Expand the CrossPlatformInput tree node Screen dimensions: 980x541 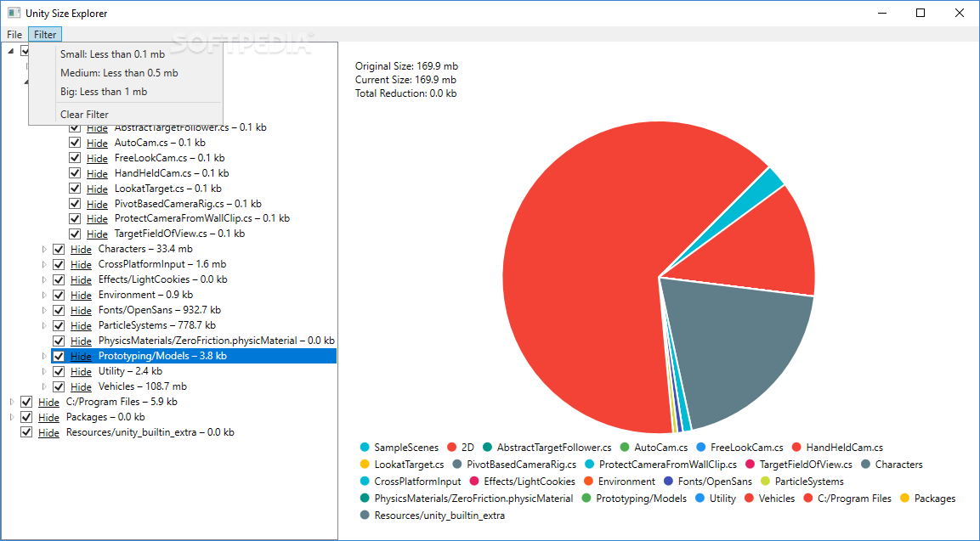coord(43,264)
